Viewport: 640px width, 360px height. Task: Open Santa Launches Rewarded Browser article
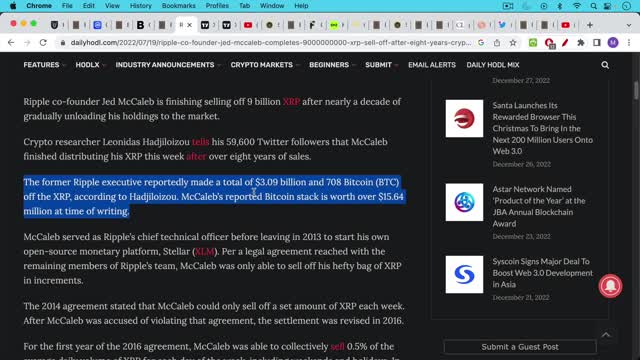[542, 128]
